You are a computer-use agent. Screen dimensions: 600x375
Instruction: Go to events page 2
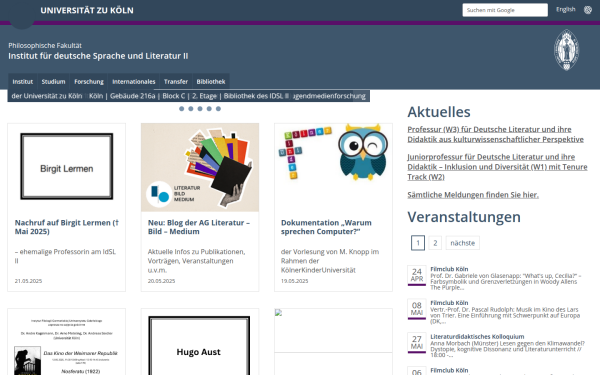[435, 243]
